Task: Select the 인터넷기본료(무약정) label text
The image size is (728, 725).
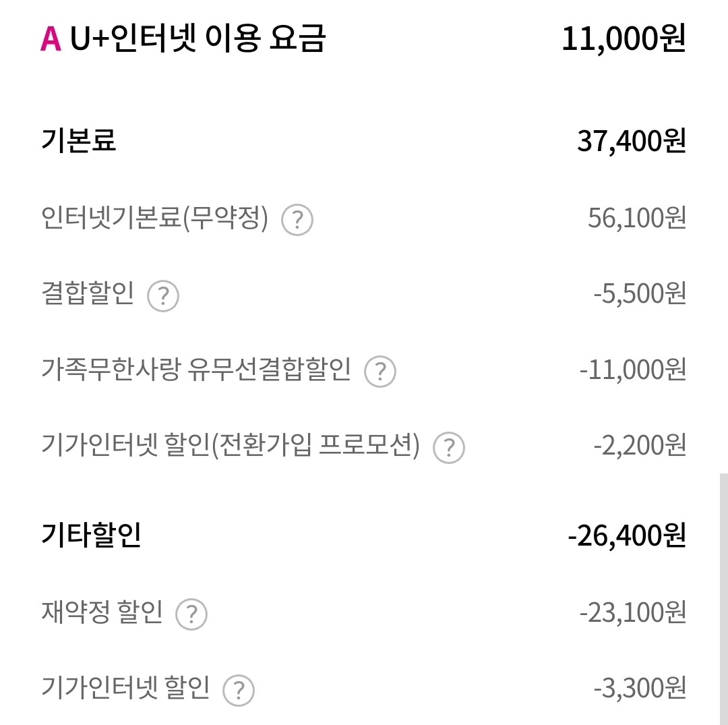Action: [155, 219]
